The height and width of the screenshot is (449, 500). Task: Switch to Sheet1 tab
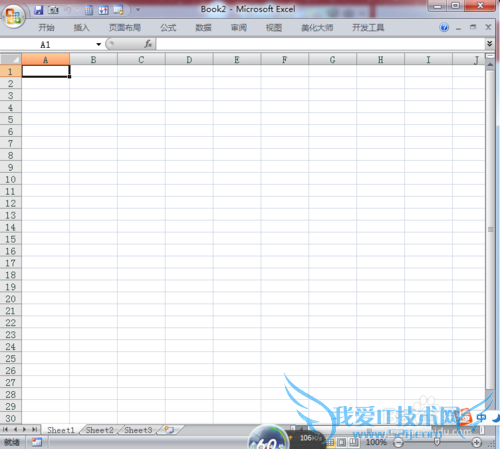tap(61, 430)
